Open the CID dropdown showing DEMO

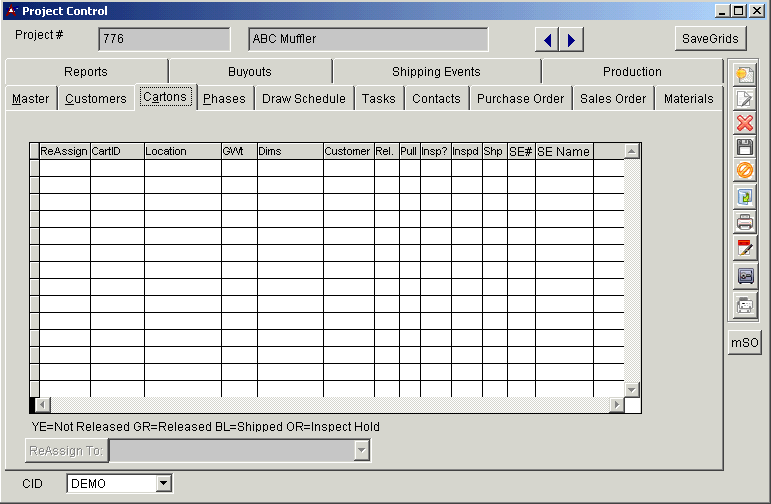164,484
